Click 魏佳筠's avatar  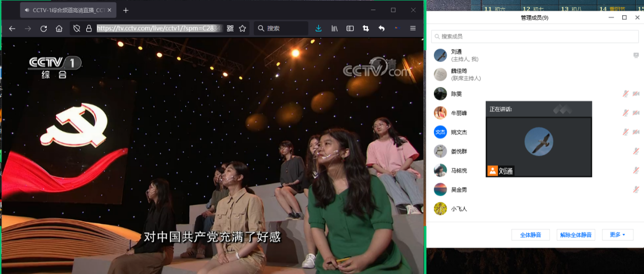click(440, 75)
